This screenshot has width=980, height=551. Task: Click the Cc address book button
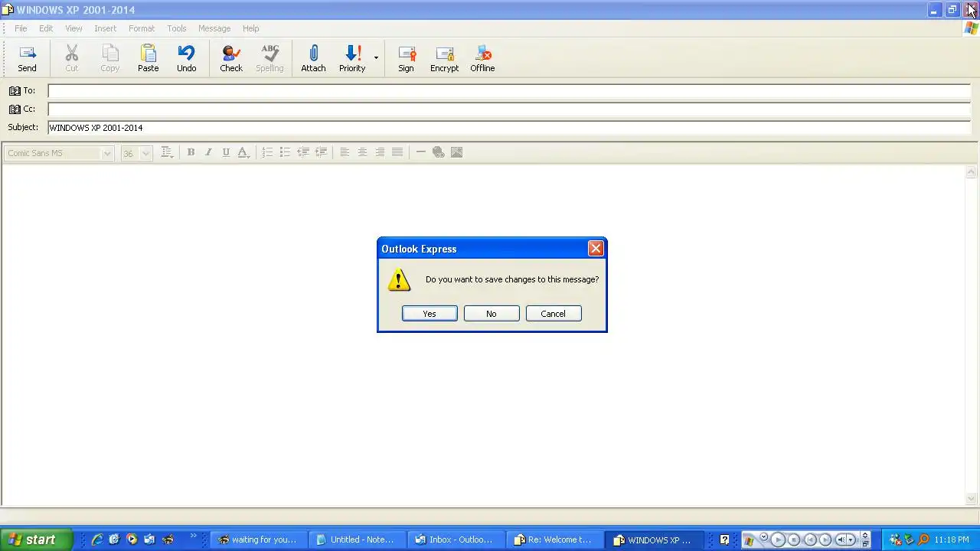coord(21,109)
